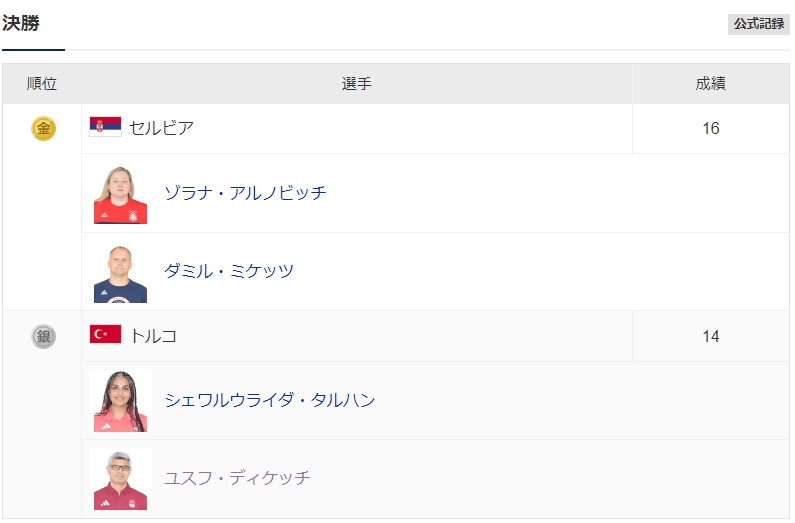Select the トルコ team name
This screenshot has width=795, height=523.
tap(153, 336)
